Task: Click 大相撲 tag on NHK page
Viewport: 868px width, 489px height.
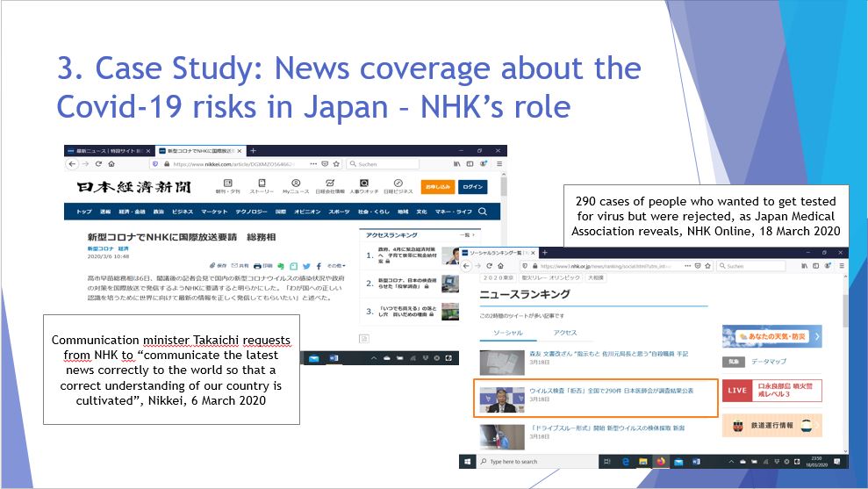Action: point(596,277)
